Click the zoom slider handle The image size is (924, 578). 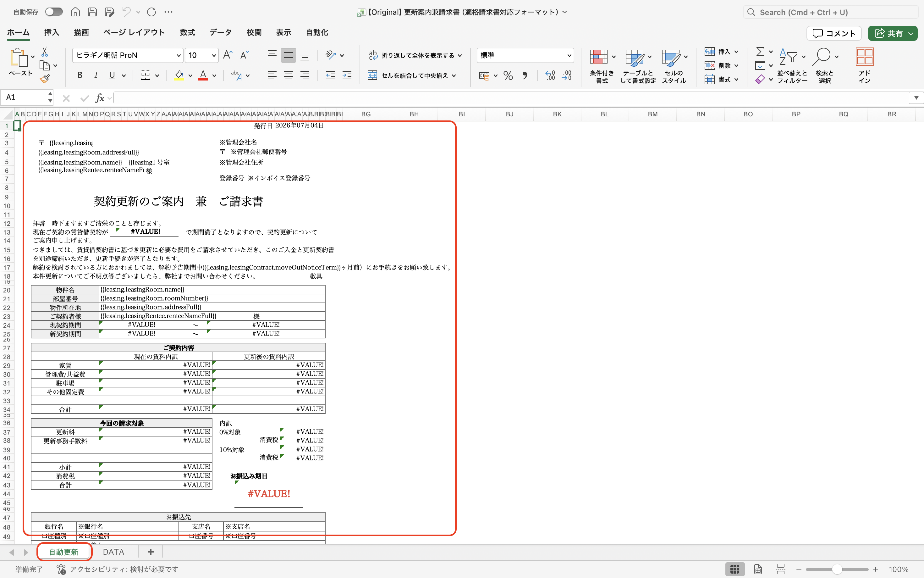click(x=837, y=569)
